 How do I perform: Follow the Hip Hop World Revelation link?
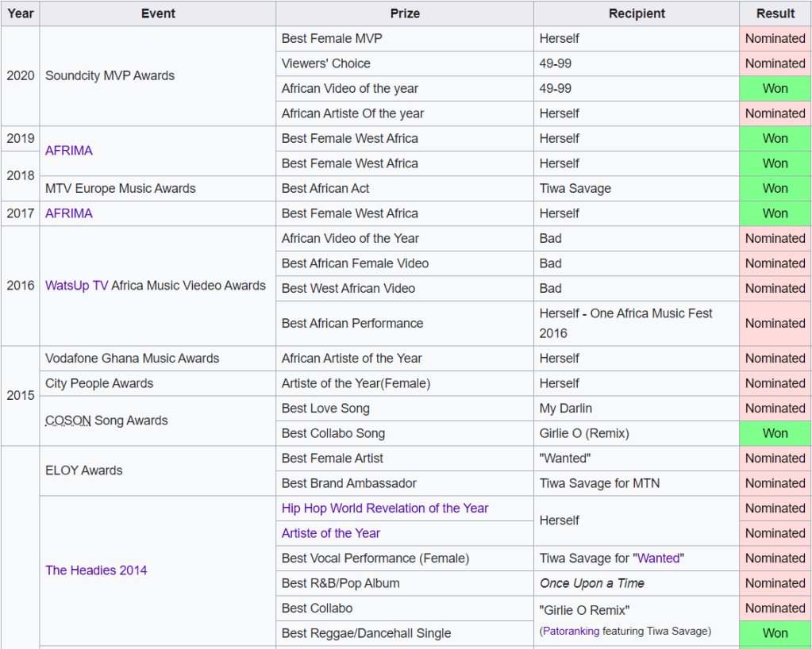385,509
